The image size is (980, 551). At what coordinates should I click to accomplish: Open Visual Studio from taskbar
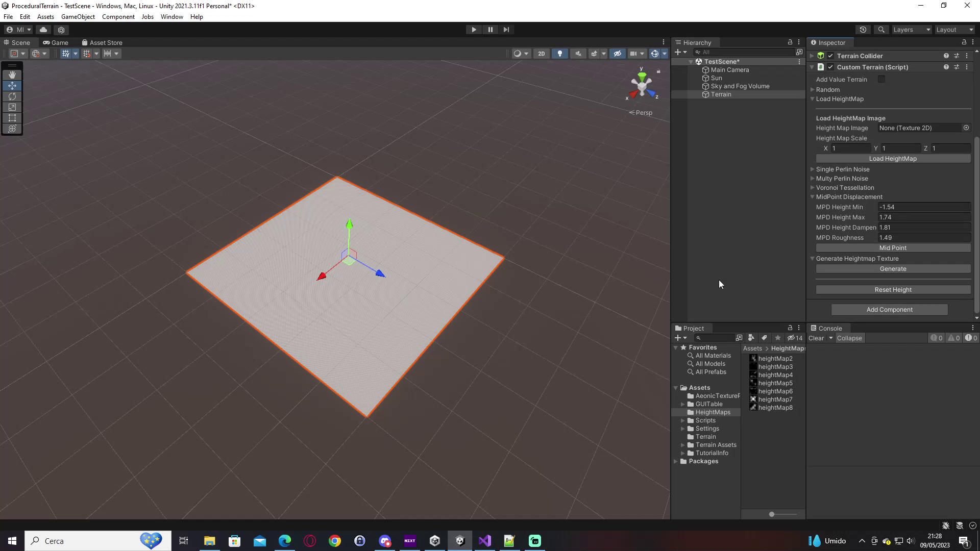pyautogui.click(x=484, y=541)
